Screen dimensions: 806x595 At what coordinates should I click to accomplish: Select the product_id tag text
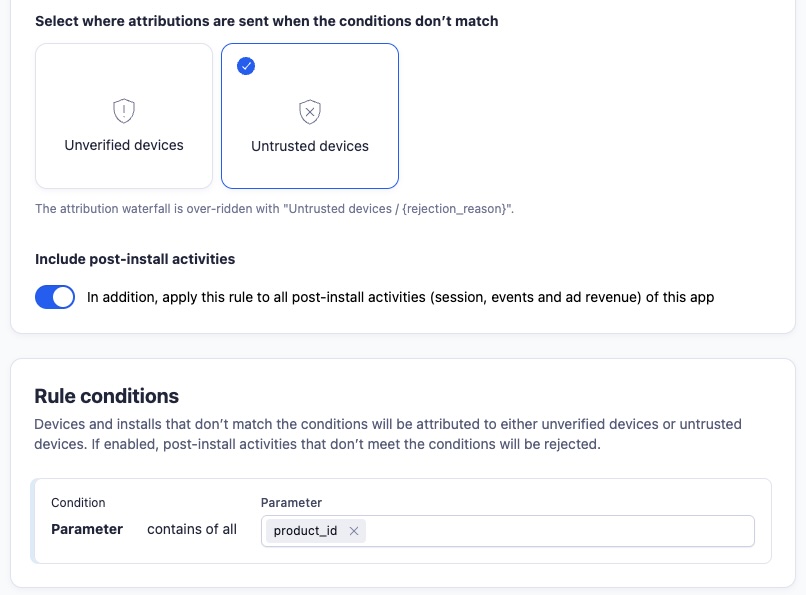coord(305,531)
